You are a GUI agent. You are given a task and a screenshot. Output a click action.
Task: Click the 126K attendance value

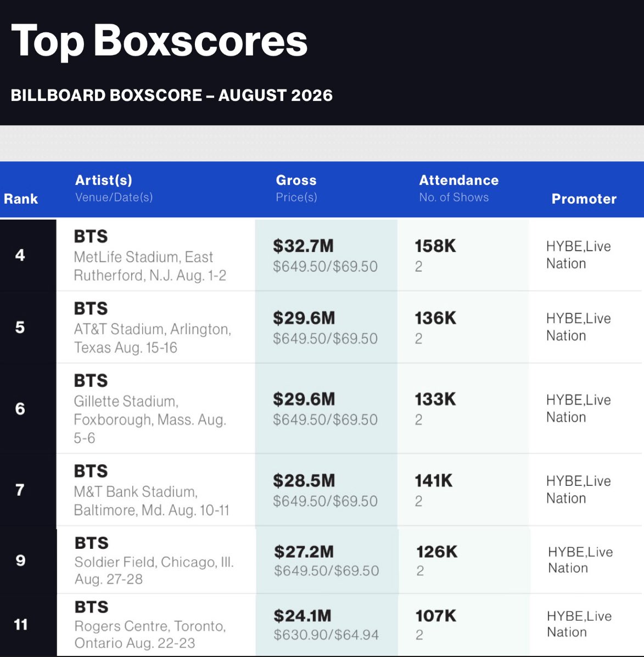click(x=436, y=552)
